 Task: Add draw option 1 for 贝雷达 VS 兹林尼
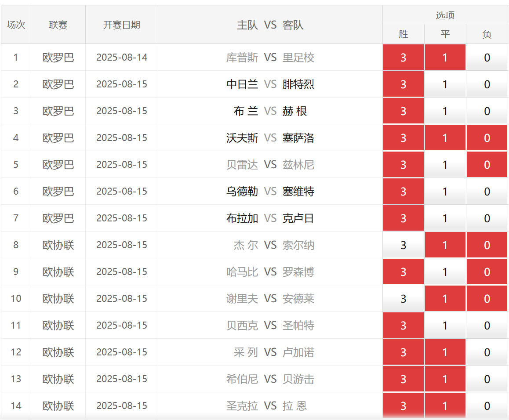[445, 165]
